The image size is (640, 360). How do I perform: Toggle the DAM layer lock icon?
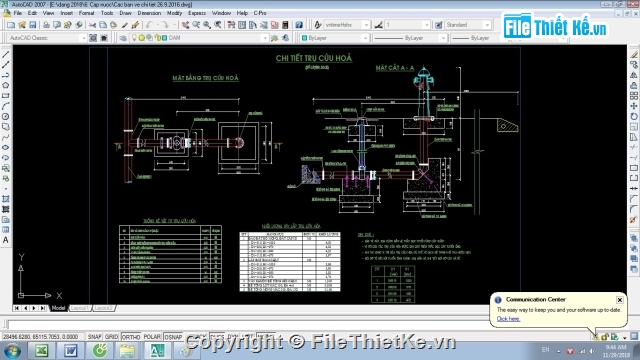tap(158, 38)
